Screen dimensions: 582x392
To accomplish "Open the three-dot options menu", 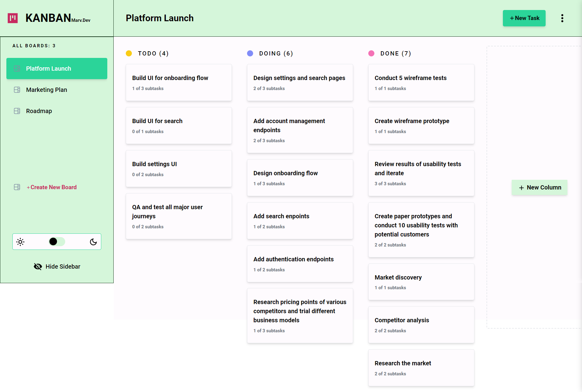I will tap(562, 18).
